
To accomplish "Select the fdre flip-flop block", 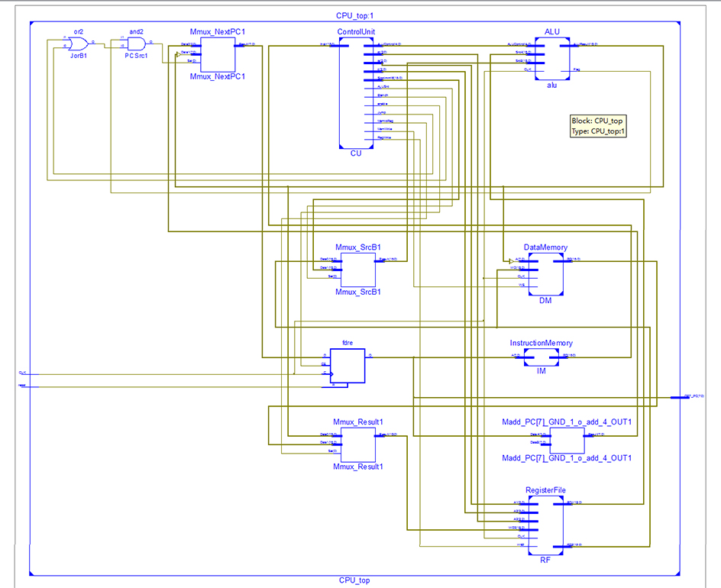I will [x=348, y=366].
